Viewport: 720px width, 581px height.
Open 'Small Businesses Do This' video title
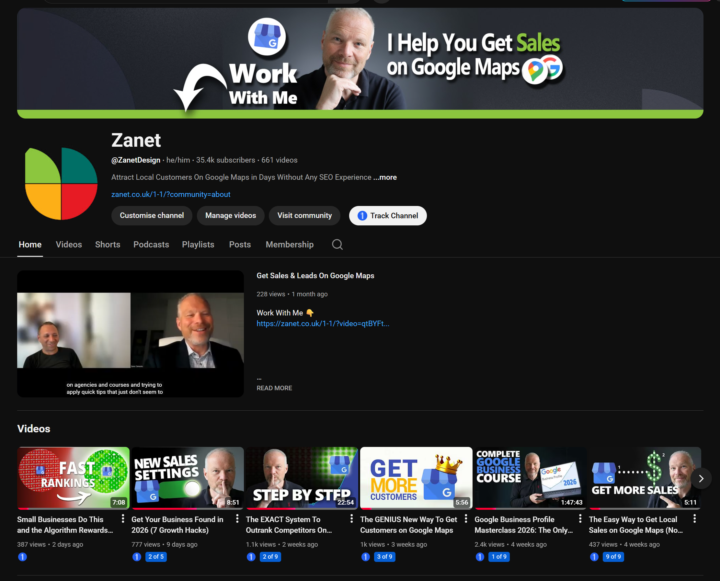[65, 525]
